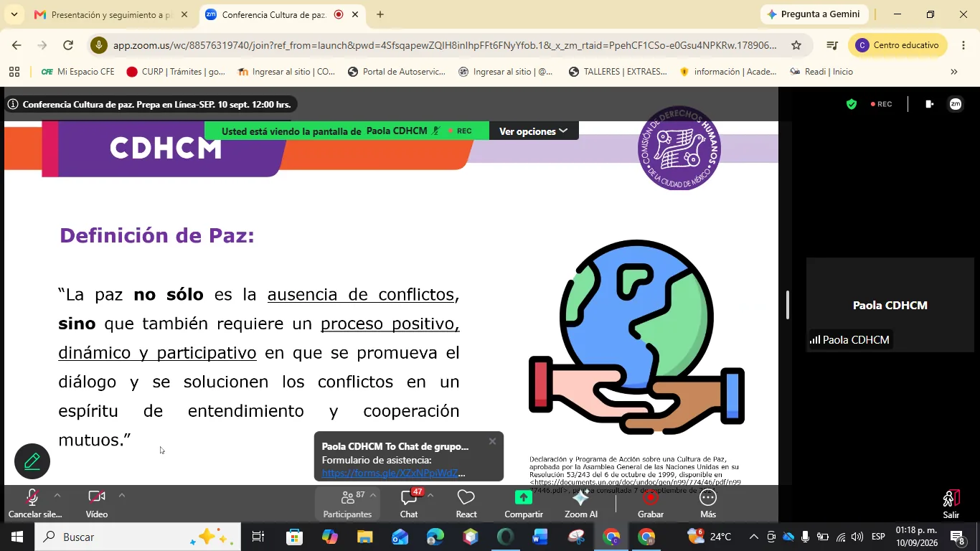Click the green encryption shield icon
Viewport: 980px width, 551px height.
pyautogui.click(x=852, y=104)
